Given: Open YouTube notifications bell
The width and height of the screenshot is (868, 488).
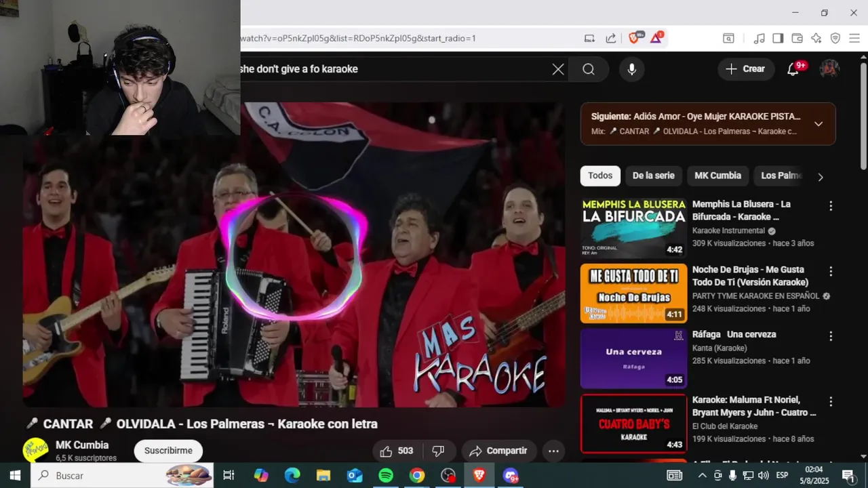Looking at the screenshot, I should 793,69.
